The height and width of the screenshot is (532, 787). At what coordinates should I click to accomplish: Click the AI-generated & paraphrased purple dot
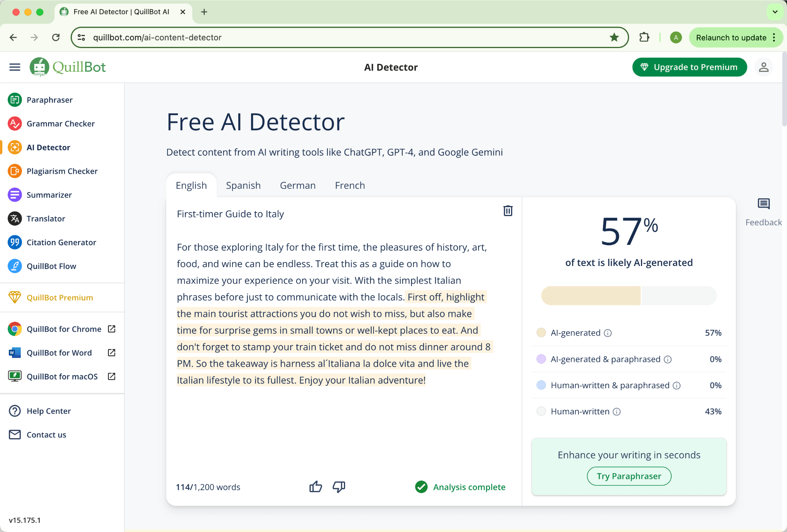541,359
